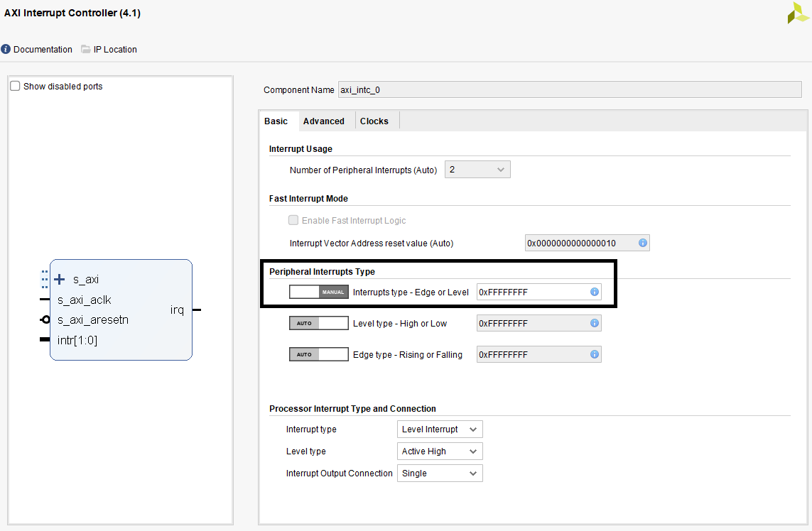The image size is (812, 531).
Task: Open Interrupt Output Connection Single dropdown
Action: 440,473
